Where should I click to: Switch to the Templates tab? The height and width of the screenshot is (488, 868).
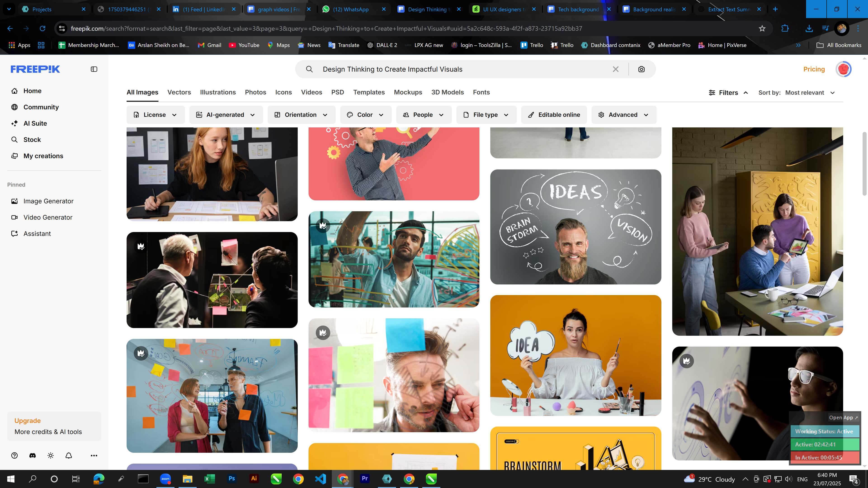tap(369, 92)
